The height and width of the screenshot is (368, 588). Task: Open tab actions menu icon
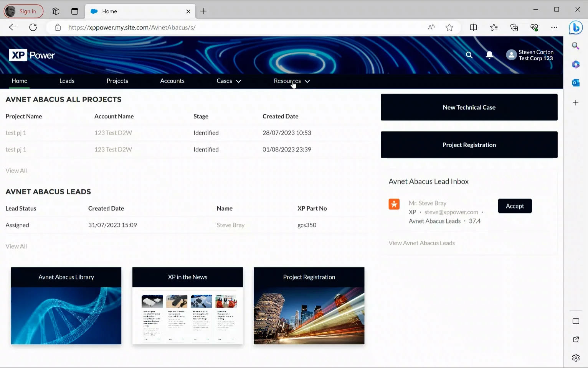75,11
